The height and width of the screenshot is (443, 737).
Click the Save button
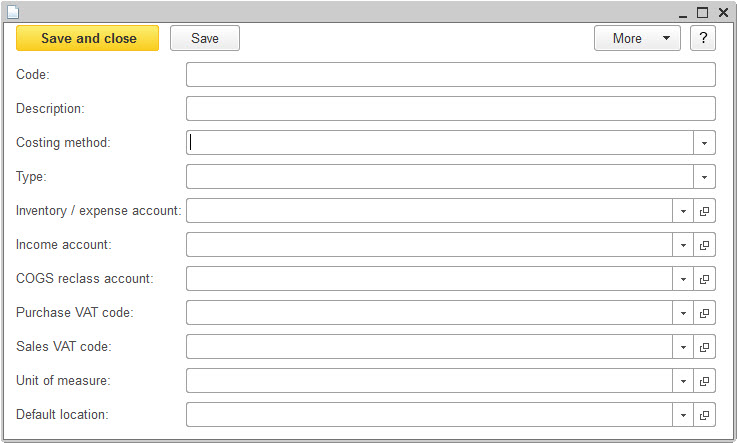click(205, 38)
